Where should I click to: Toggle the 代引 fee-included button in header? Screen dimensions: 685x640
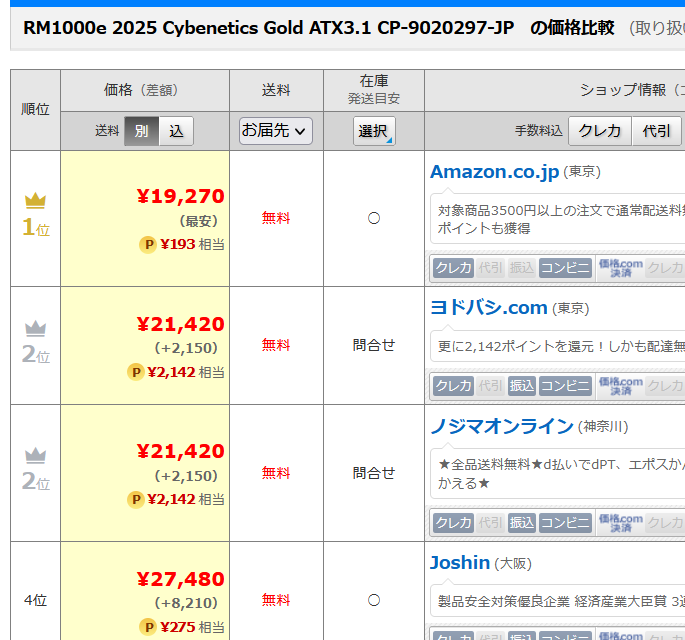pos(656,131)
